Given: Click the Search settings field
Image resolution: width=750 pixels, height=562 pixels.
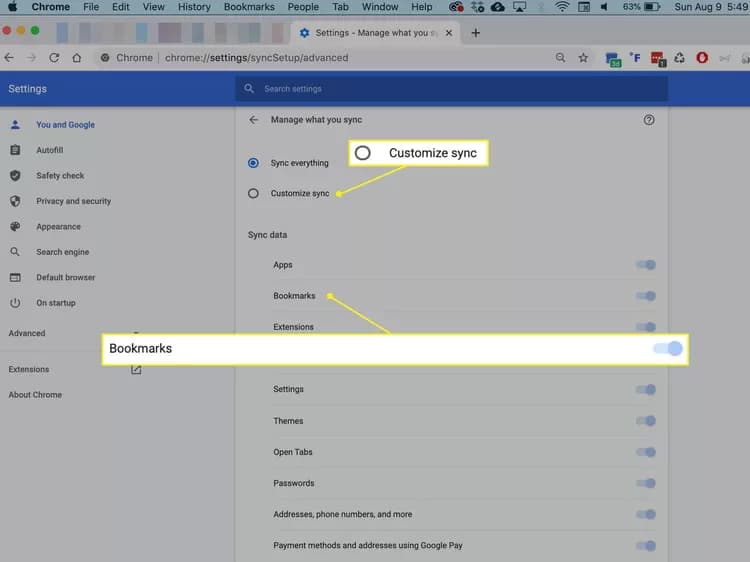Looking at the screenshot, I should (452, 88).
